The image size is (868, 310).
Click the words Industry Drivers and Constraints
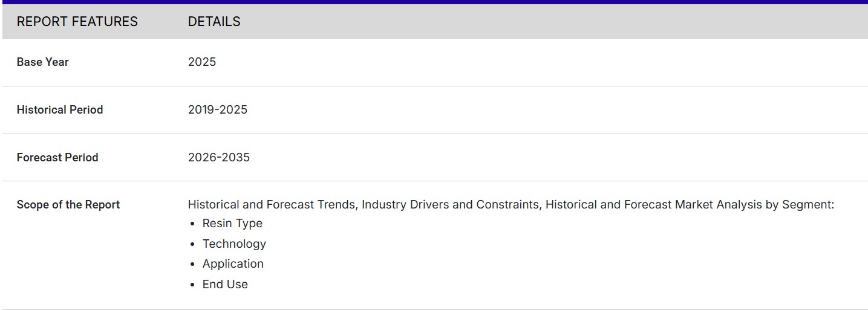coord(450,205)
